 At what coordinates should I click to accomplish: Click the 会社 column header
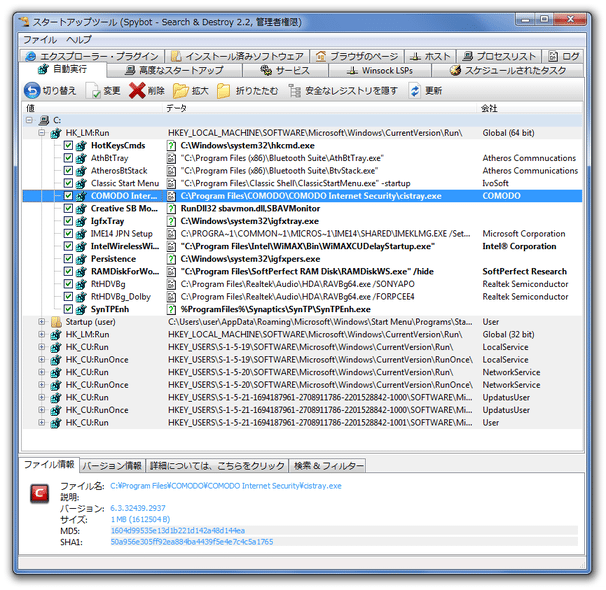click(x=529, y=109)
